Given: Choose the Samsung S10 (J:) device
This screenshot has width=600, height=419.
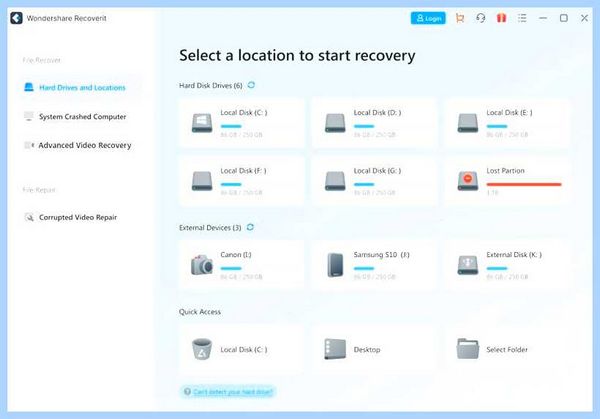Looking at the screenshot, I should pyautogui.click(x=375, y=265).
